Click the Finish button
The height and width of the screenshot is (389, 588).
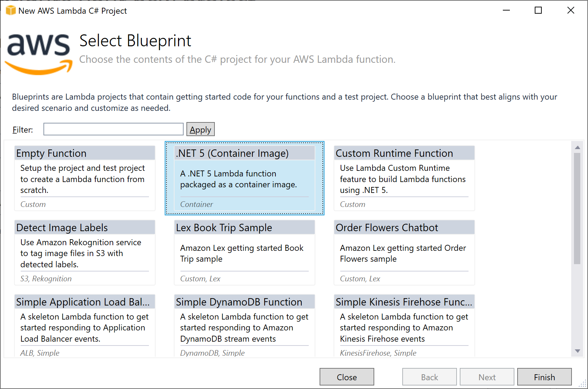545,377
